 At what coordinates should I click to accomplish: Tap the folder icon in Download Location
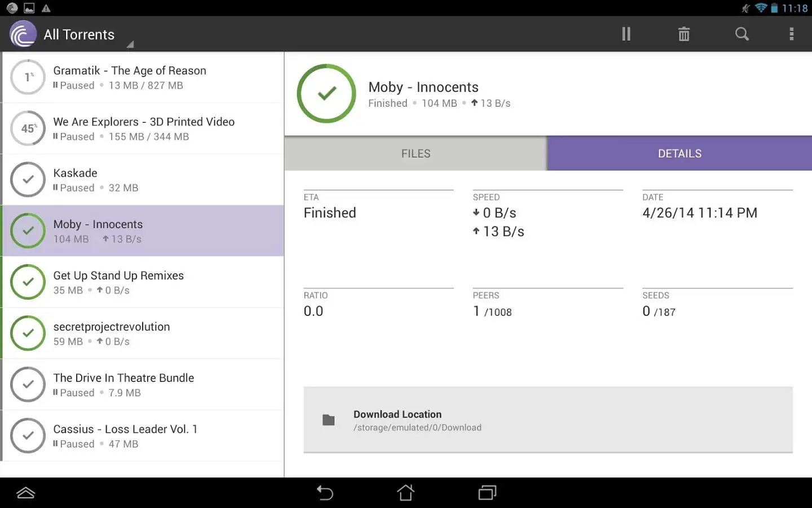tap(329, 420)
